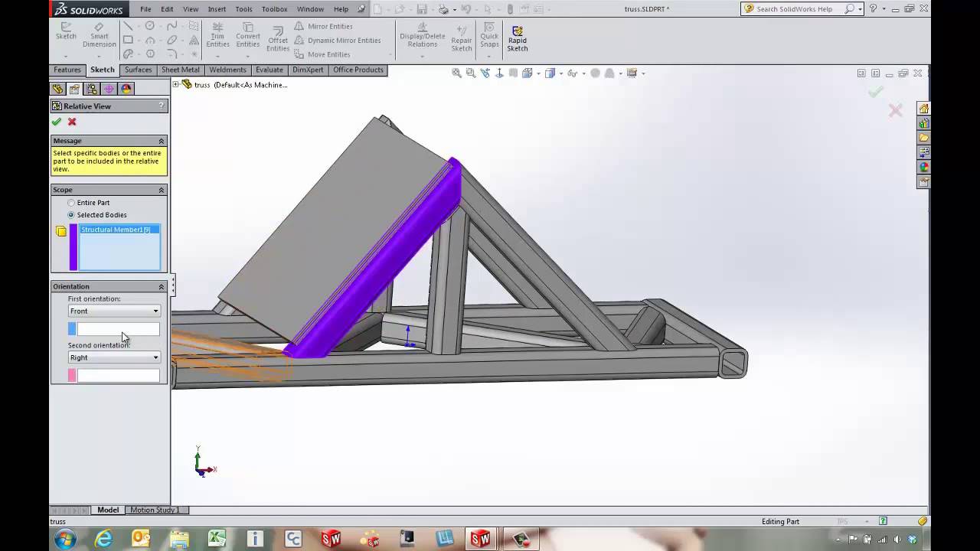This screenshot has width=980, height=551.
Task: Open the First orientation Front dropdown
Action: 114,311
